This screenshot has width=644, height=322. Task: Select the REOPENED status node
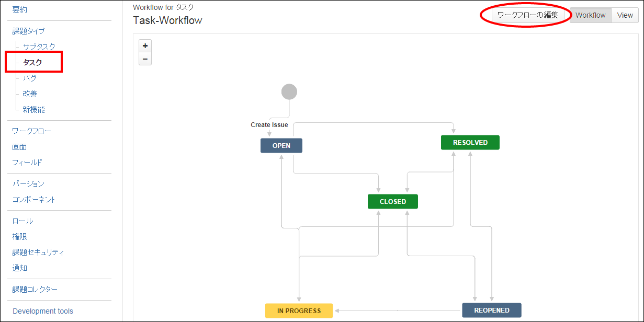click(x=491, y=310)
